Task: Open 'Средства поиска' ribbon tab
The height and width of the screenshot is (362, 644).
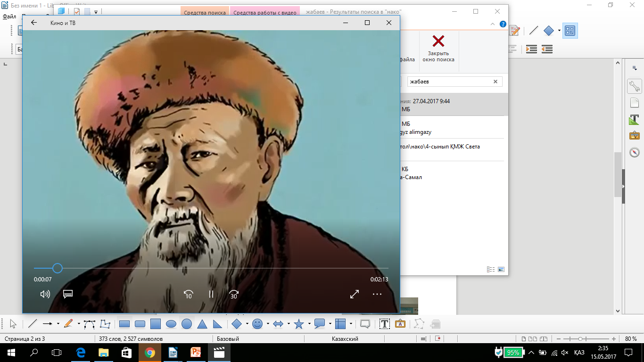Action: tap(205, 13)
